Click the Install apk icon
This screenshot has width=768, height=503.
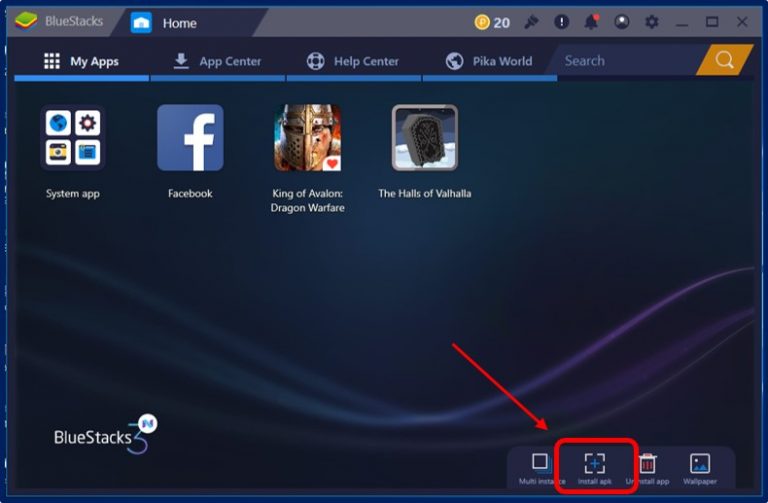point(595,463)
